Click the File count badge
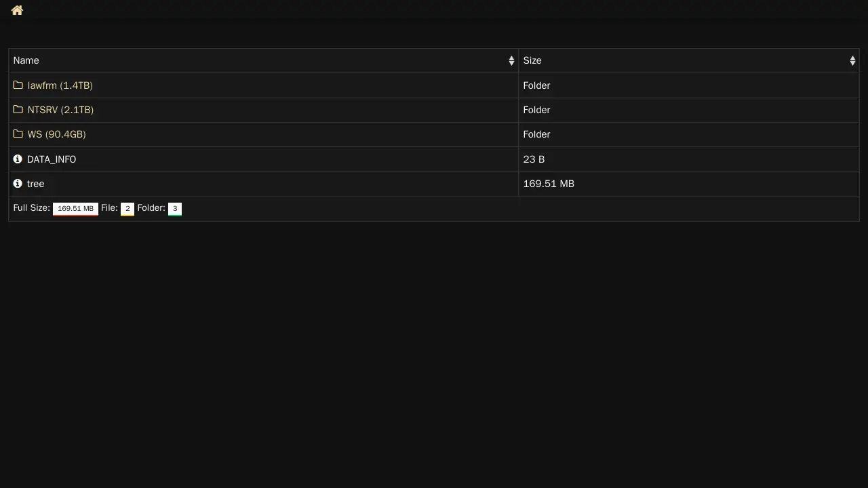 click(x=127, y=209)
